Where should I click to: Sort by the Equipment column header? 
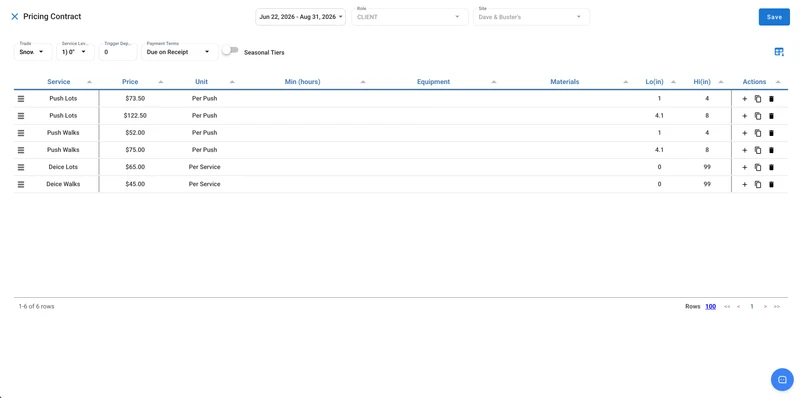(x=433, y=82)
